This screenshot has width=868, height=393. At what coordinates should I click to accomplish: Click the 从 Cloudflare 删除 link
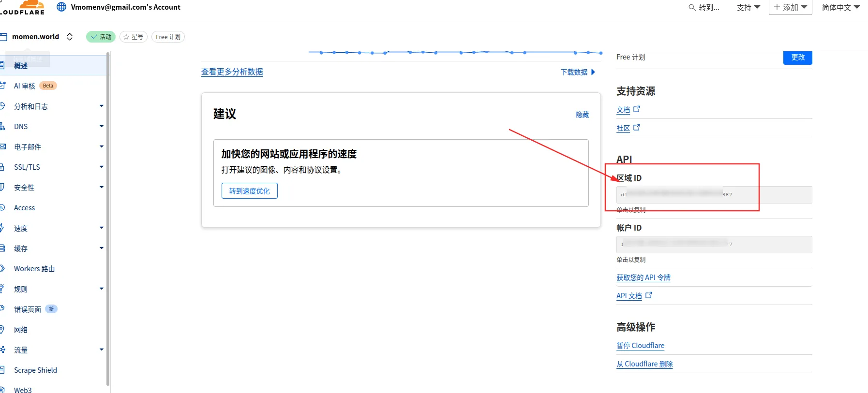[x=644, y=364]
